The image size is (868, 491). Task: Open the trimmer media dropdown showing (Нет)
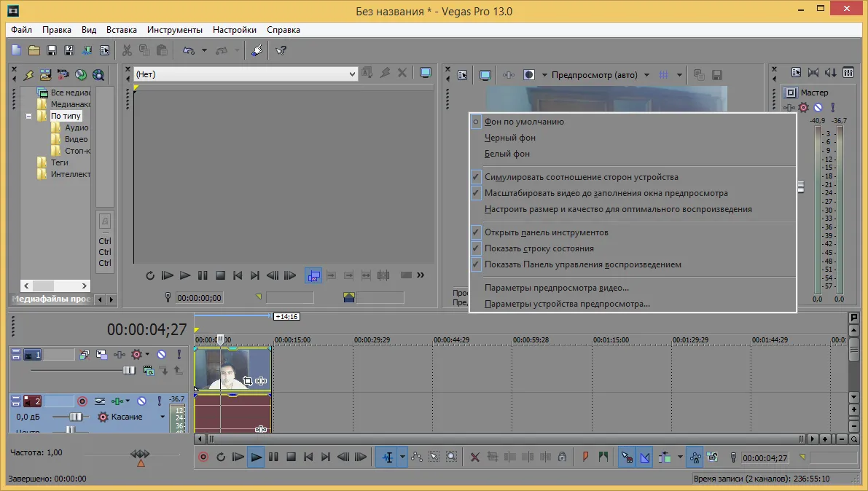point(353,74)
